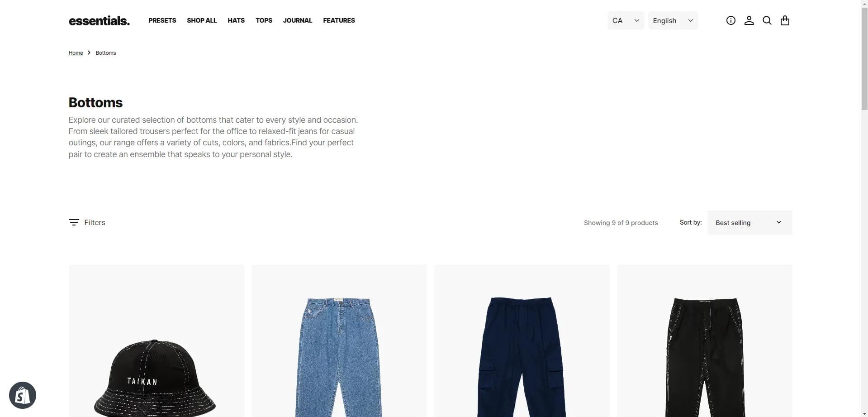Screen dimensions: 868x417
Task: Open the info circle icon in header
Action: tap(730, 20)
